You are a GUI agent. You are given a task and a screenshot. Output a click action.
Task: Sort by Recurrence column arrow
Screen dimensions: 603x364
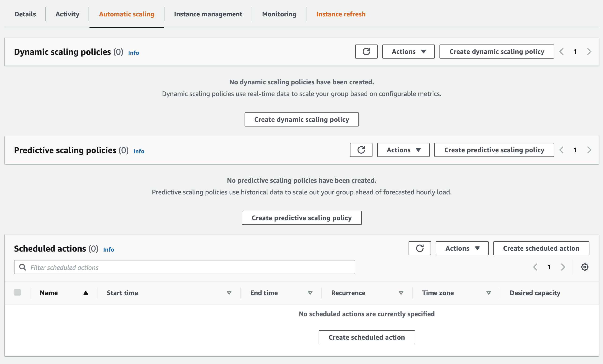click(x=401, y=293)
